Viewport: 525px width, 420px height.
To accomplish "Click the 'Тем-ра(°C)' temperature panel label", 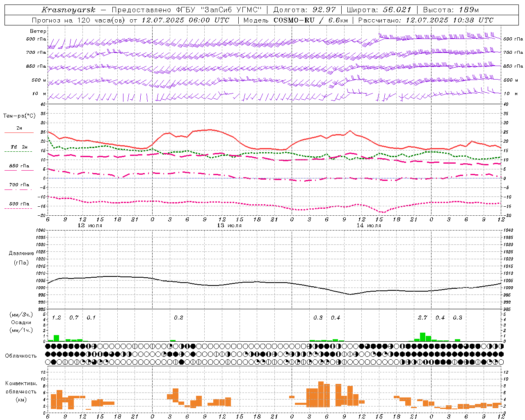I will [19, 116].
